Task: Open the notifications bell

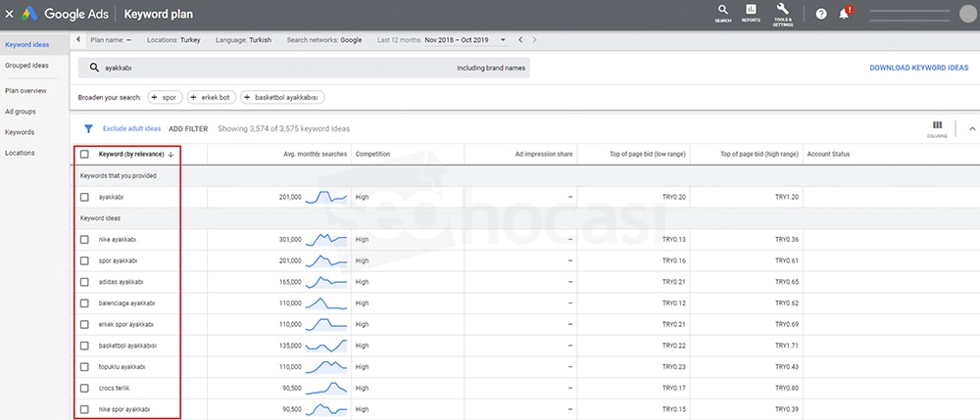Action: 844,14
